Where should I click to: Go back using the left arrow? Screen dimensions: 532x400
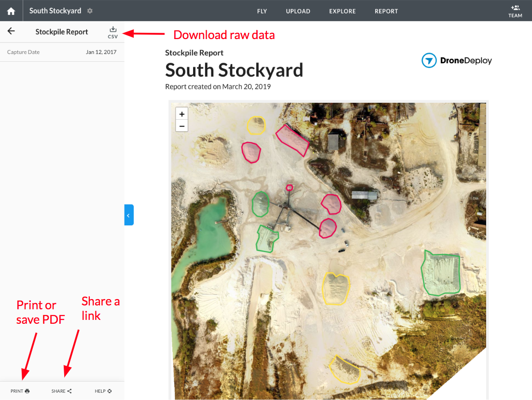pyautogui.click(x=11, y=31)
